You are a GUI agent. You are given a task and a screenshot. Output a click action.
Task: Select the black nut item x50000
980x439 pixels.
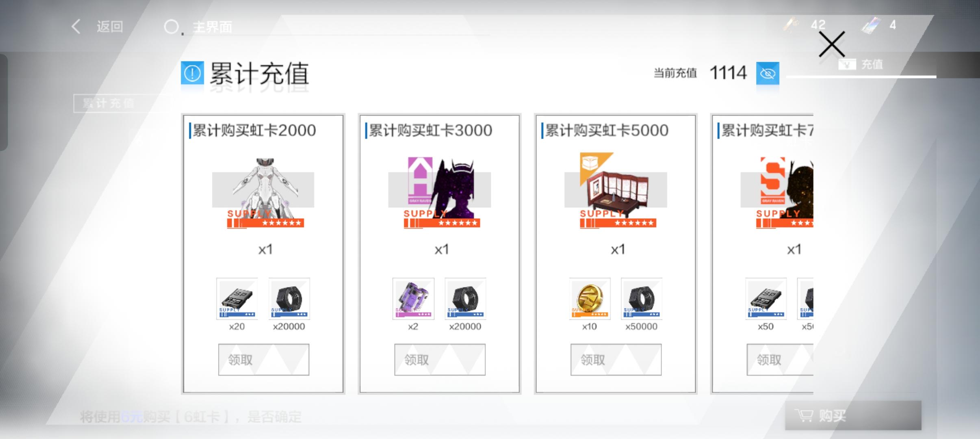642,299
